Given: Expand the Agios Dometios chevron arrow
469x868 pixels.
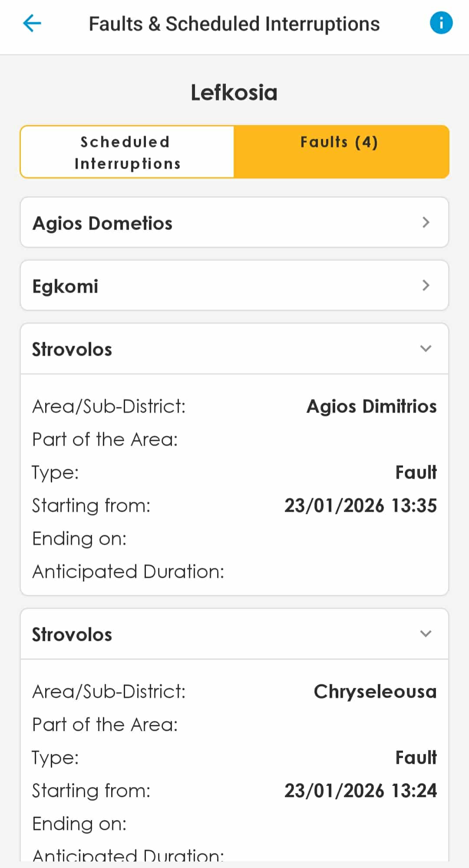Looking at the screenshot, I should coord(426,223).
